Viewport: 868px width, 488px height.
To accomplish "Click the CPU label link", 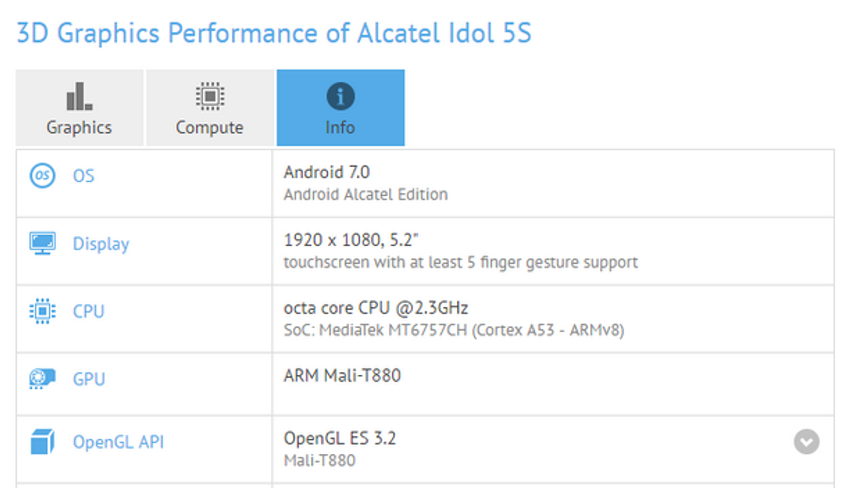I will tap(88, 311).
